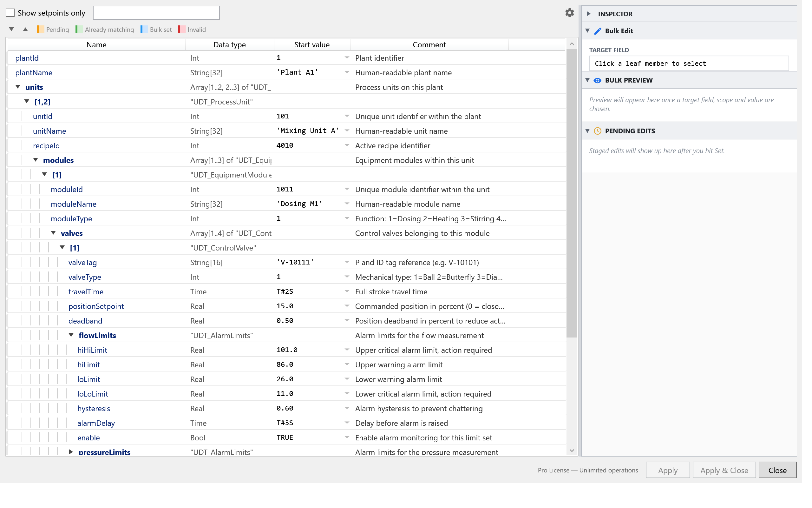Collapse all rows with up-triangle toolbar icon
Viewport: 812px width, 508px height.
click(25, 29)
